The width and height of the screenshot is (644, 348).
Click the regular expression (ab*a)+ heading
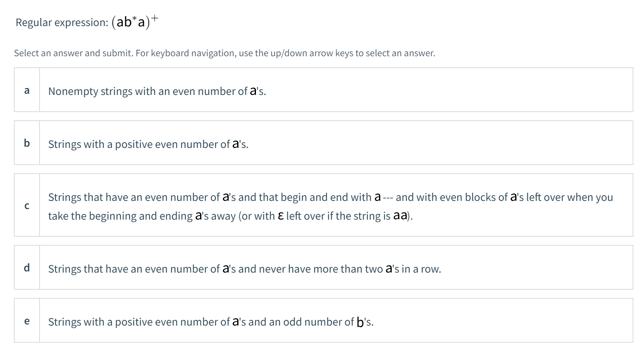[x=87, y=22]
